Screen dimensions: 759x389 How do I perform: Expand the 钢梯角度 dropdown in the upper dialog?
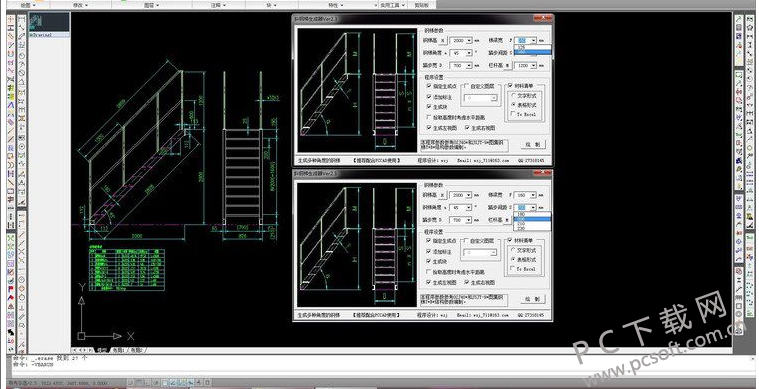(469, 53)
